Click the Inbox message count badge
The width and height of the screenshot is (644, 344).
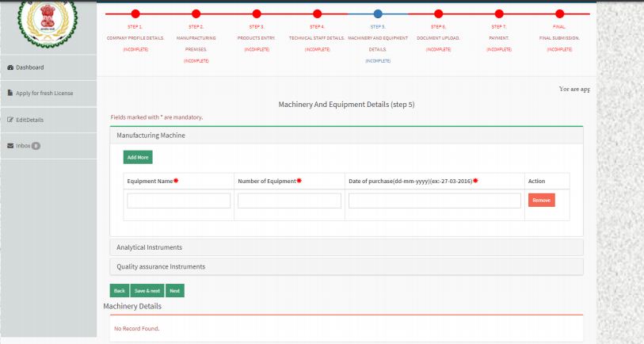click(36, 146)
